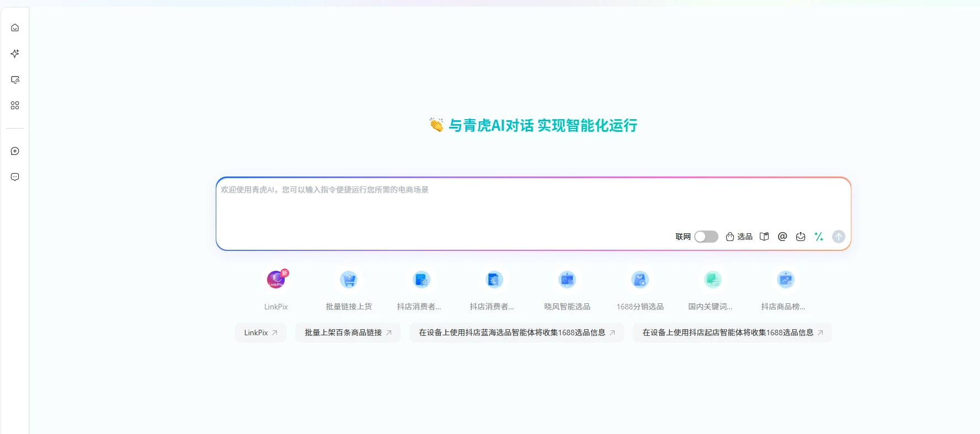Toggle the 联网 web access switch

(x=706, y=237)
